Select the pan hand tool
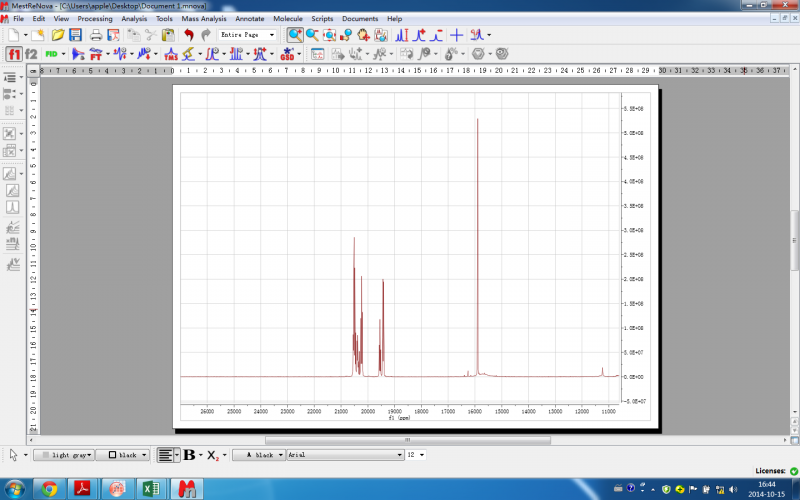Screen dimensions: 800x500 coord(364,35)
